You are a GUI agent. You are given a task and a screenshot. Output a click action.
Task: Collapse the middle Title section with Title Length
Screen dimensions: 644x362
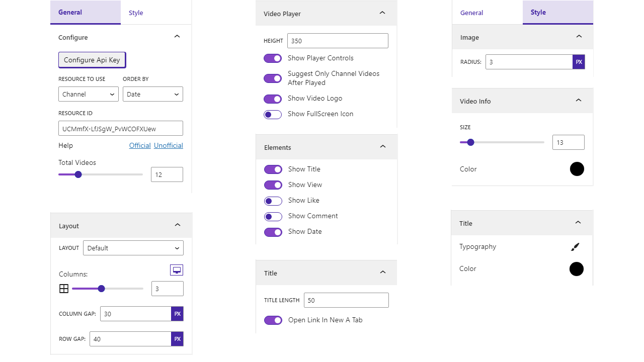tap(383, 273)
